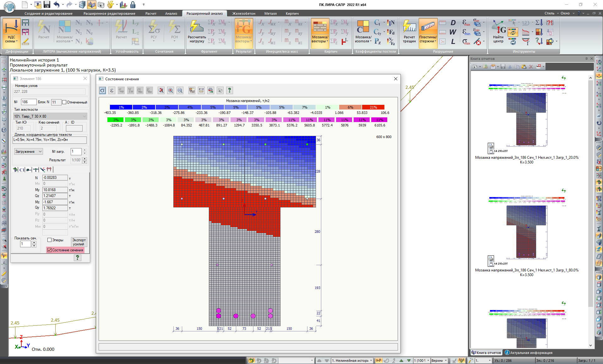The width and height of the screenshot is (603, 364).
Task: Check the Эпюры checkbox
Action: pos(50,240)
